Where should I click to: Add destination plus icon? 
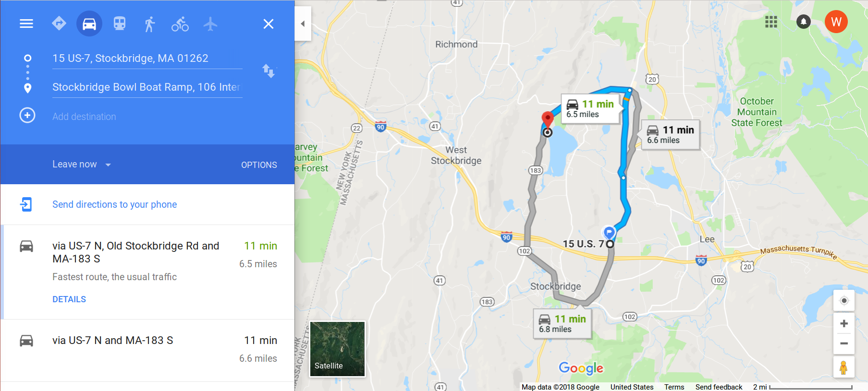27,115
